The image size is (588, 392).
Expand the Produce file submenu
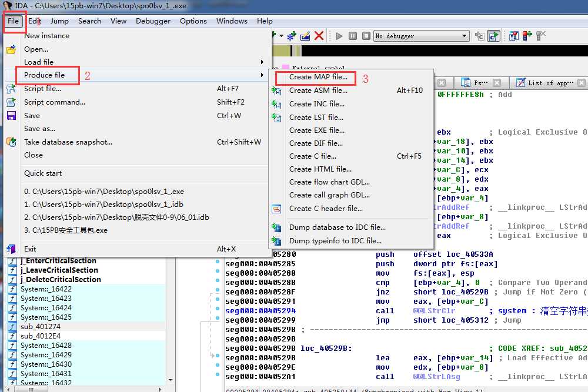click(136, 75)
